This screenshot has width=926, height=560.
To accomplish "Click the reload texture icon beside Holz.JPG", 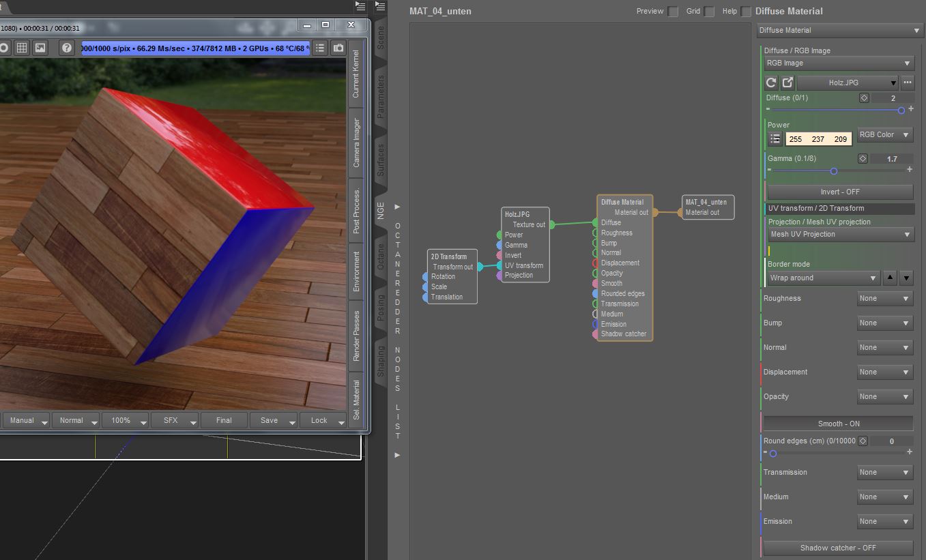I will click(x=771, y=83).
